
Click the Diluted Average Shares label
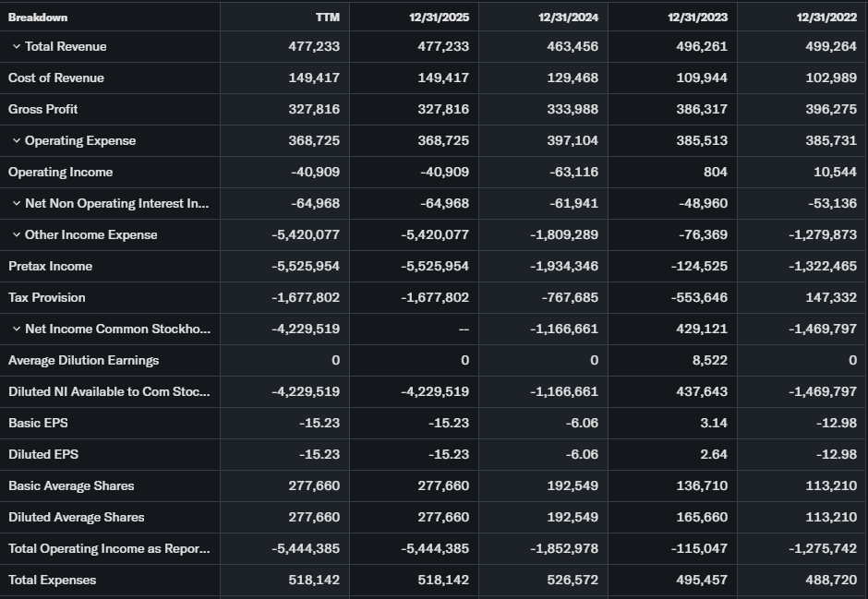[x=77, y=518]
